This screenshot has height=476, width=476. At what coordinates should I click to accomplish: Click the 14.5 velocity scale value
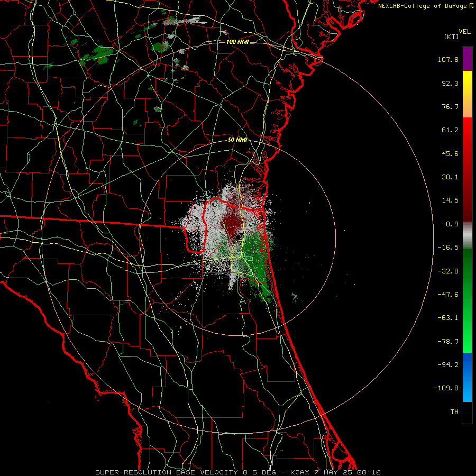click(450, 200)
